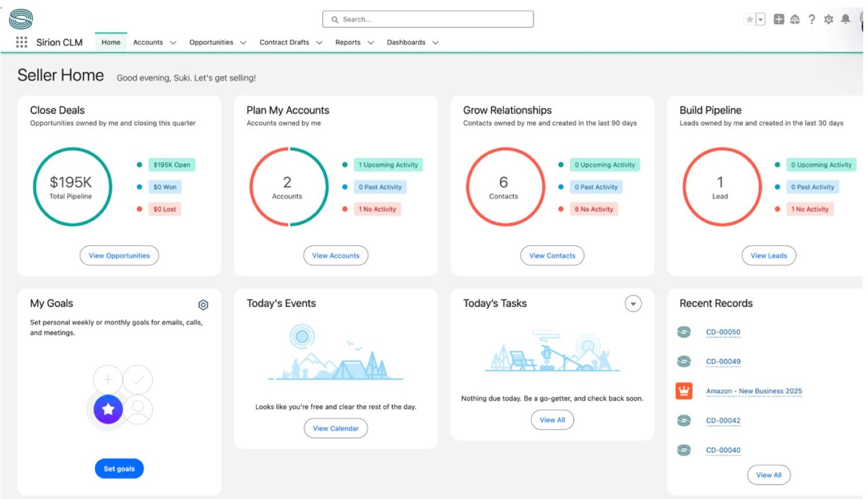Open the Today's Tasks filter dropdown
The image size is (868, 499).
point(633,304)
